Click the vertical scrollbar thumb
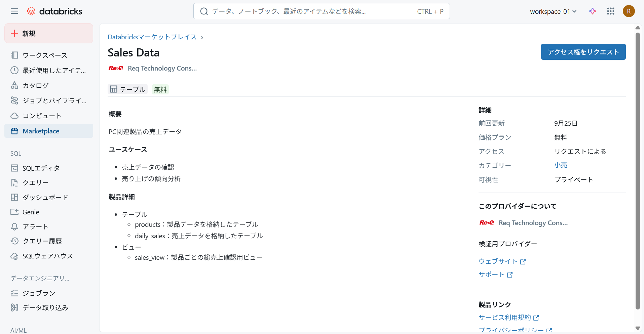Screen dimensions: 644x334 (637, 171)
